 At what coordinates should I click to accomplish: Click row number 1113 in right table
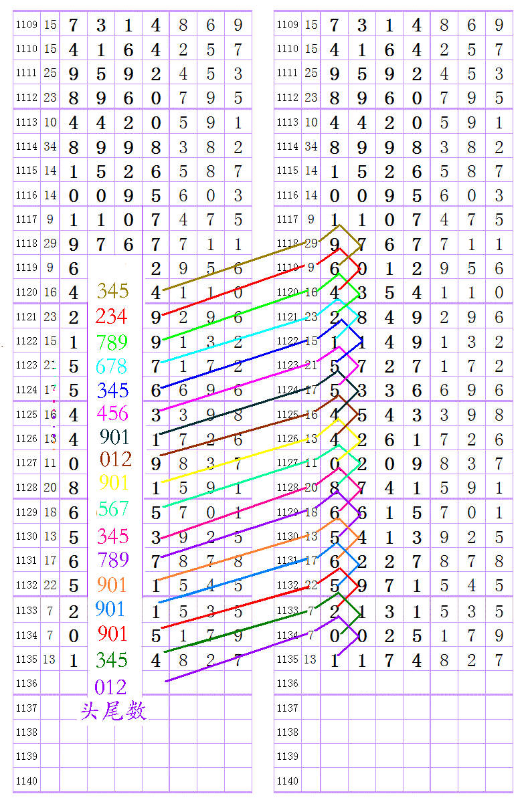click(287, 122)
